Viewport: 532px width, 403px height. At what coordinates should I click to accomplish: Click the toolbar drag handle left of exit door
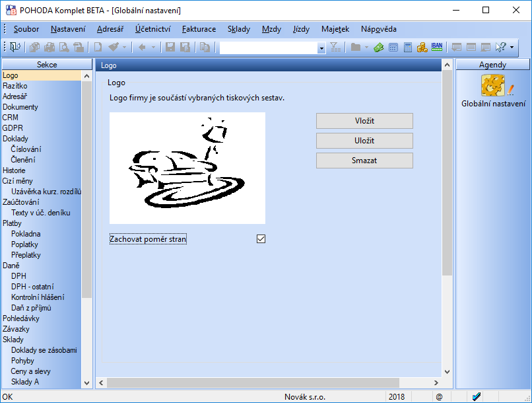pyautogui.click(x=5, y=47)
